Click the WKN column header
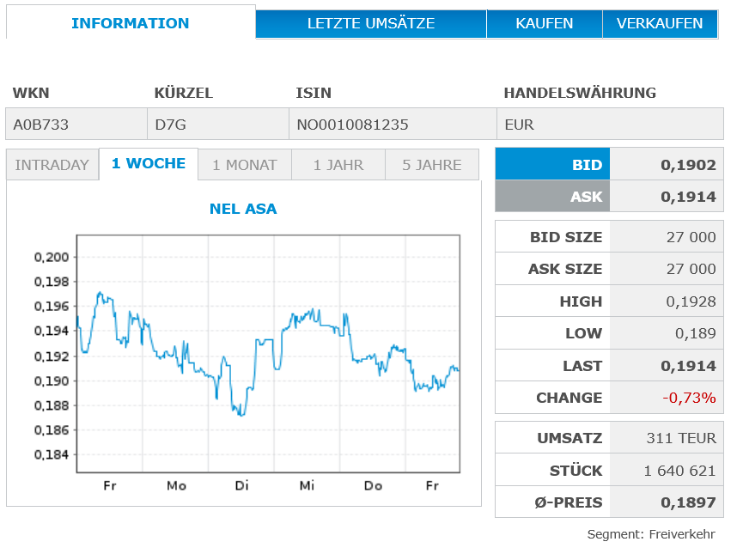 tap(31, 93)
